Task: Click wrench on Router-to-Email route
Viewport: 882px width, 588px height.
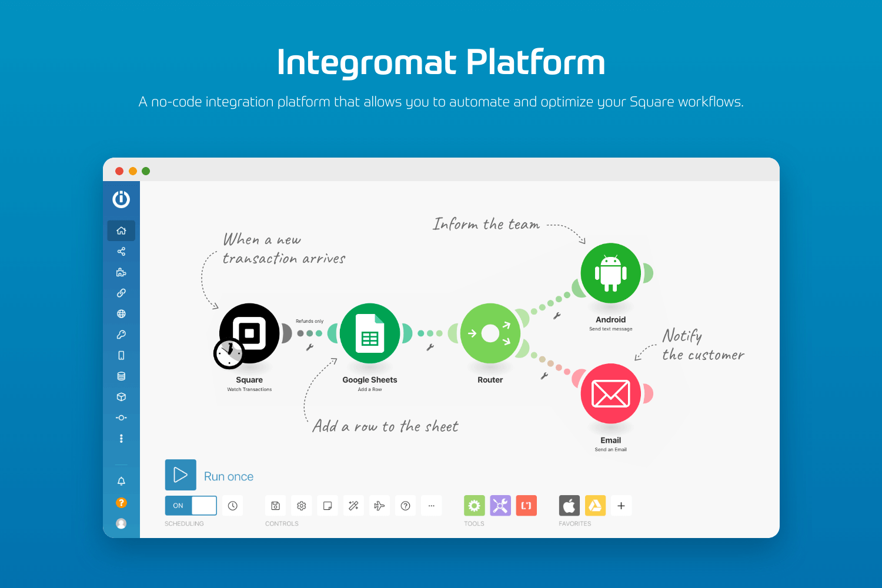Action: pyautogui.click(x=544, y=376)
